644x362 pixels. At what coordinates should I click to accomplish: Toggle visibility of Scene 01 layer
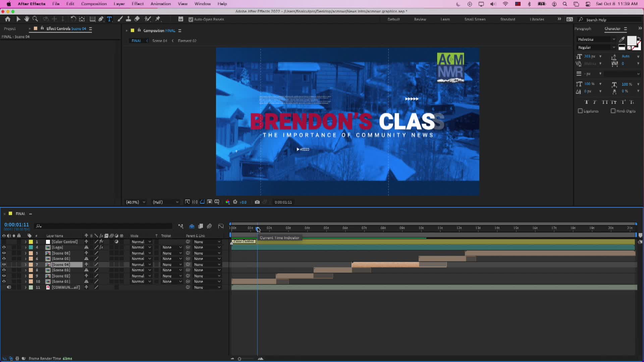4,282
